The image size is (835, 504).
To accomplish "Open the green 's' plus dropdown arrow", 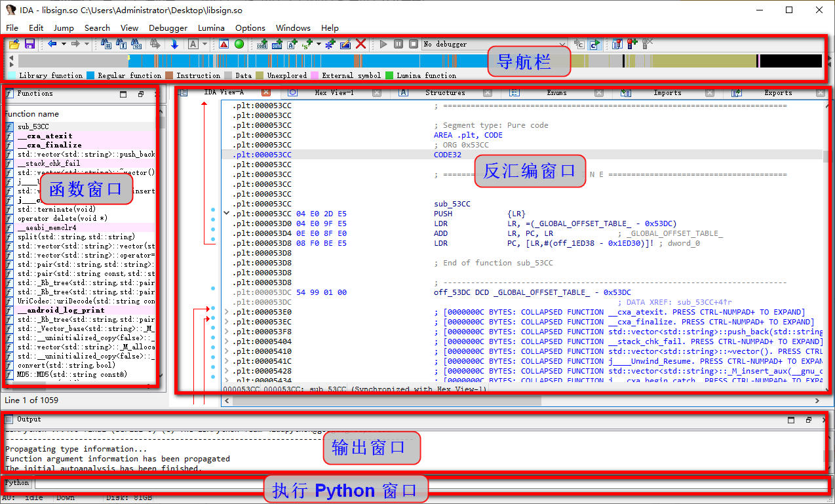I will [x=319, y=44].
